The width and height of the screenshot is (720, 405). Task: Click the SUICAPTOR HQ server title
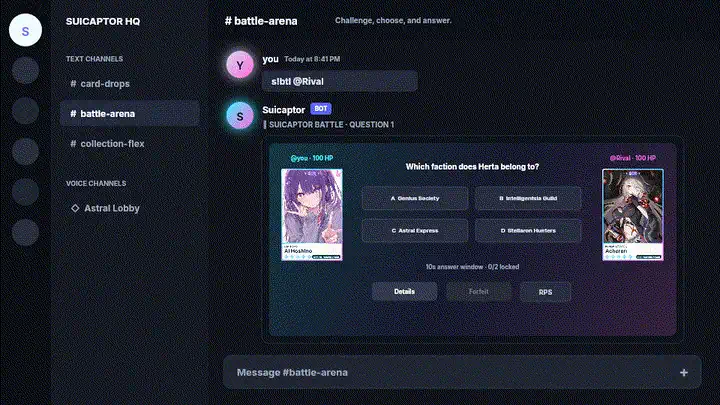pyautogui.click(x=103, y=21)
